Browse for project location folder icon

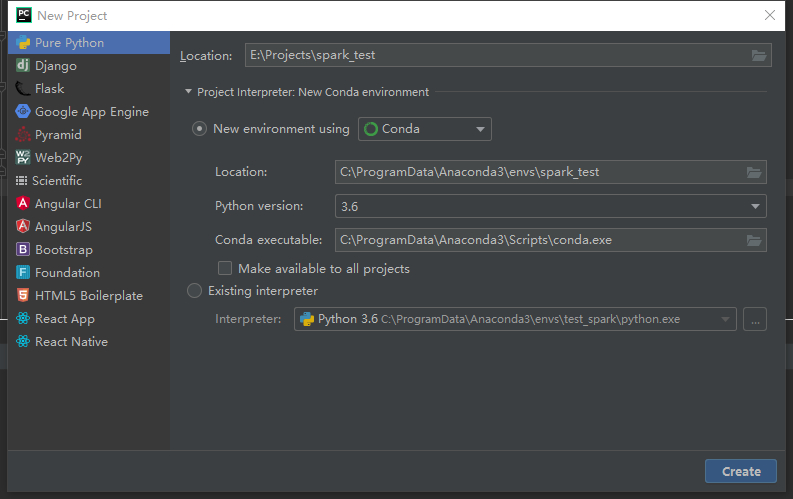[759, 55]
